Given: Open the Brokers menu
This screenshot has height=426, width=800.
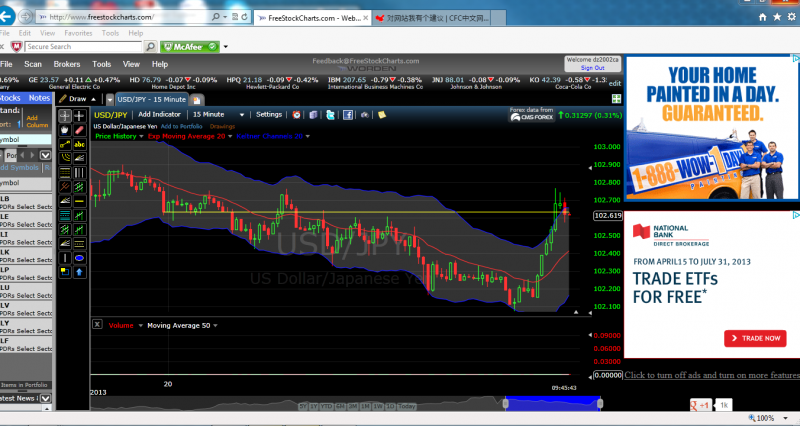Looking at the screenshot, I should click(67, 64).
